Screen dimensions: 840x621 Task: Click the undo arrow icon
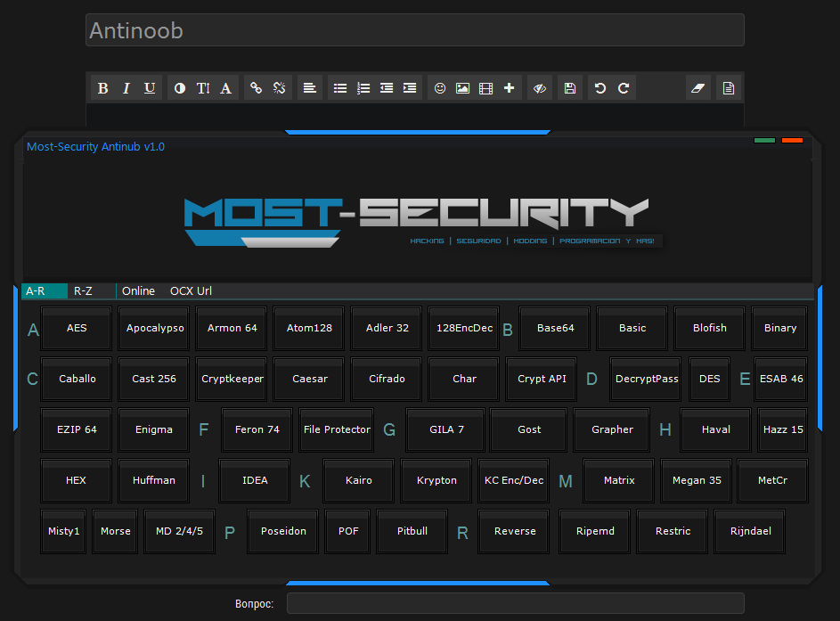point(600,88)
